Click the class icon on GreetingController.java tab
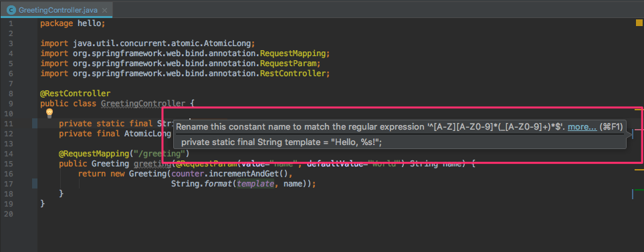Image resolution: width=644 pixels, height=252 pixels. [12, 10]
